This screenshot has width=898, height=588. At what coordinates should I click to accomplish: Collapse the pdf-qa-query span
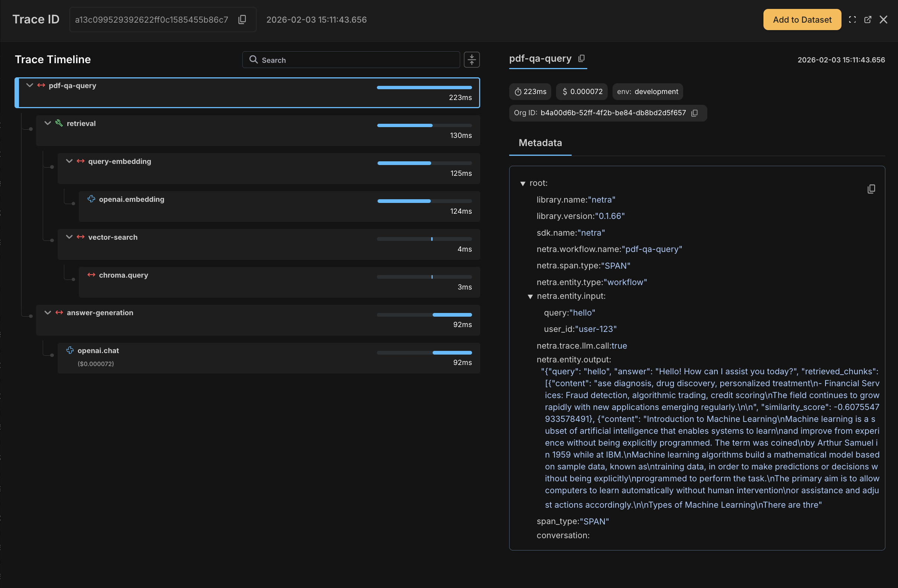coord(30,85)
